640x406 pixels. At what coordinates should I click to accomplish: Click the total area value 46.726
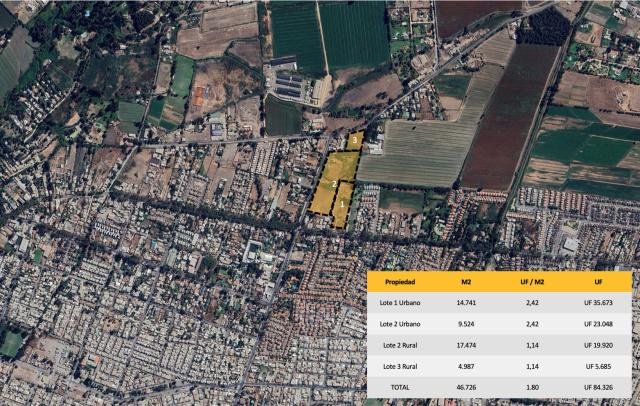466,385
